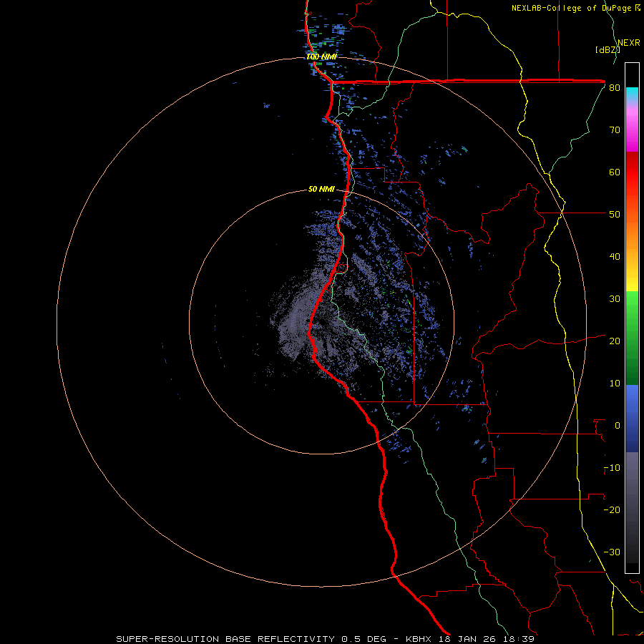
Task: Click the 100 NMI range ring label
Action: [x=321, y=57]
